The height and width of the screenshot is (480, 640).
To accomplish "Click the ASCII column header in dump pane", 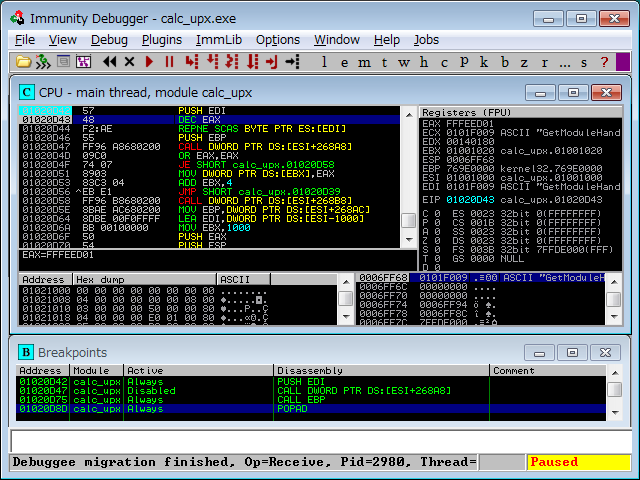I will tap(243, 280).
